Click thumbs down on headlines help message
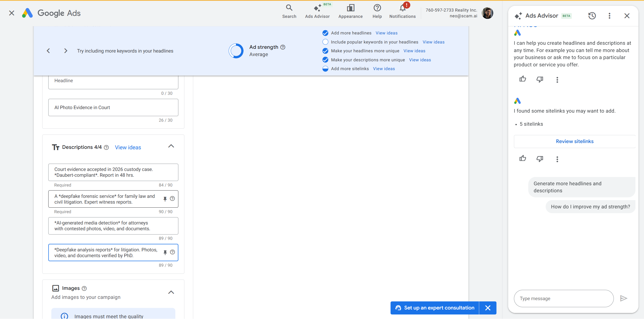 (540, 79)
